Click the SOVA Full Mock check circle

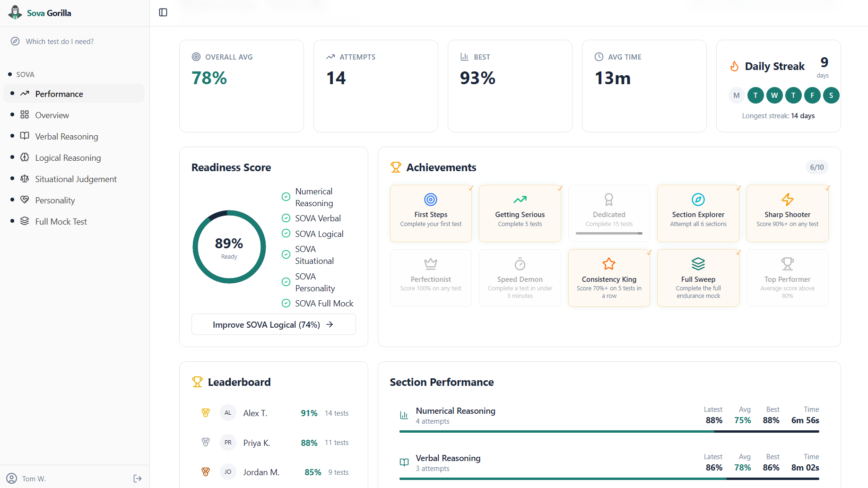(286, 304)
